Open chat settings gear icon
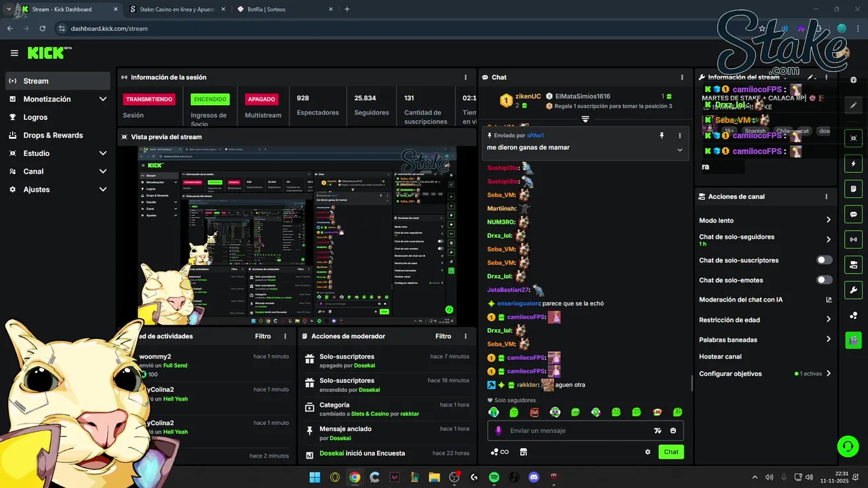This screenshot has width=868, height=488. tap(648, 452)
